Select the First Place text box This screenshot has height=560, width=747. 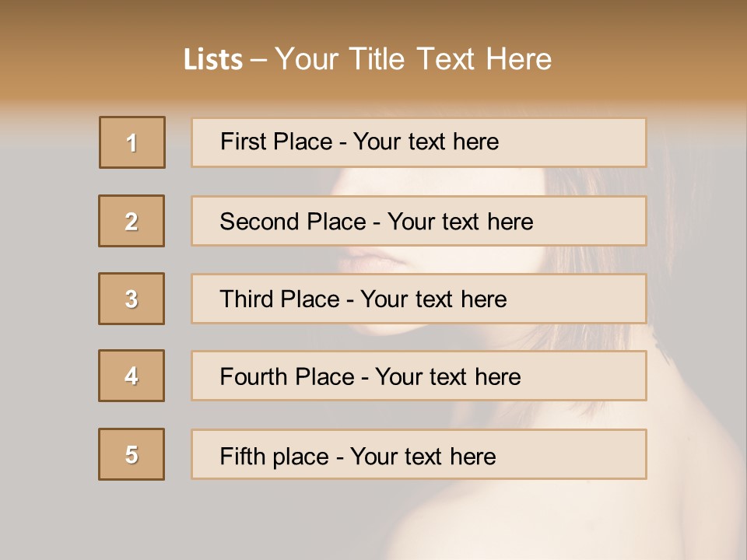(419, 142)
